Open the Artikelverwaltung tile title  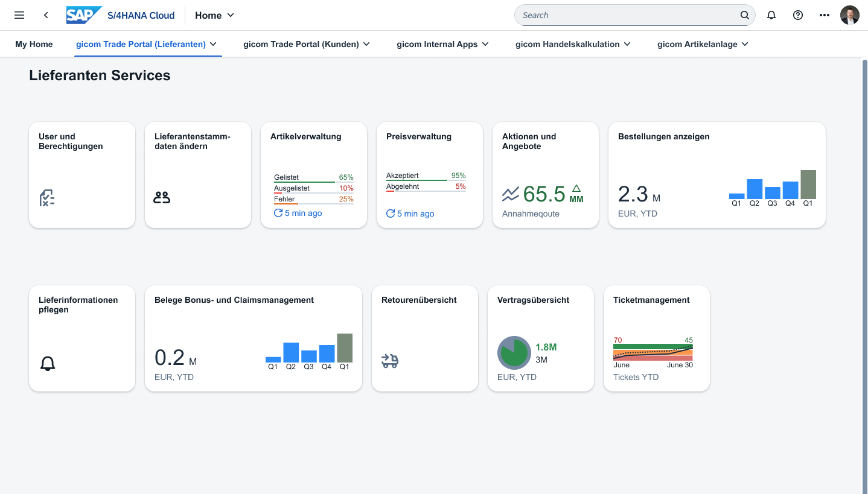(306, 136)
